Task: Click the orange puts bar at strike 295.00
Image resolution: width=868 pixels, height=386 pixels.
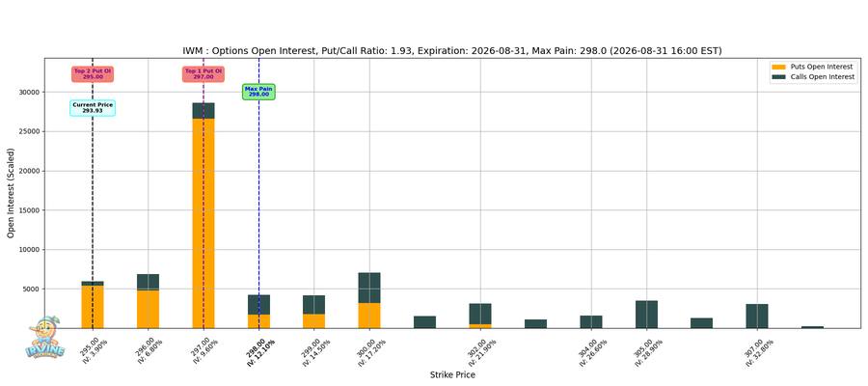Action: coord(93,307)
